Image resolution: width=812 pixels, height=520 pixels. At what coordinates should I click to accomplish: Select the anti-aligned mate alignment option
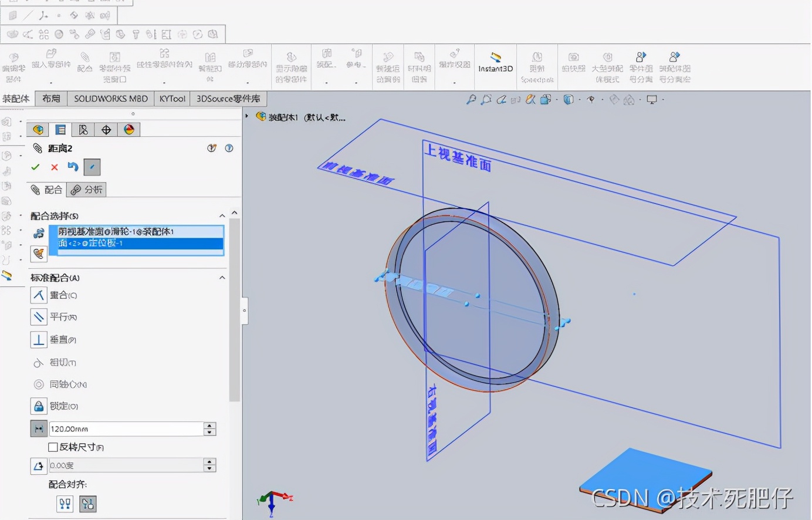pos(87,503)
